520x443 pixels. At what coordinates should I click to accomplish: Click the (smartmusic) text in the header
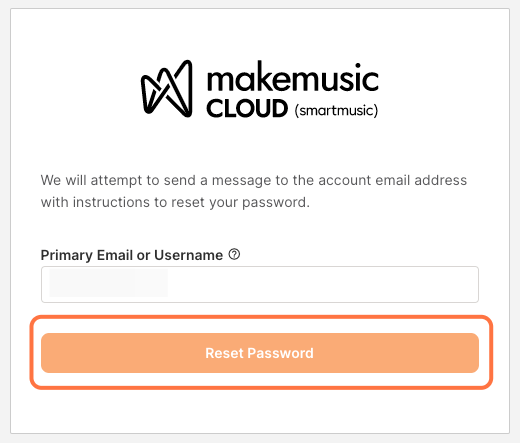click(336, 110)
